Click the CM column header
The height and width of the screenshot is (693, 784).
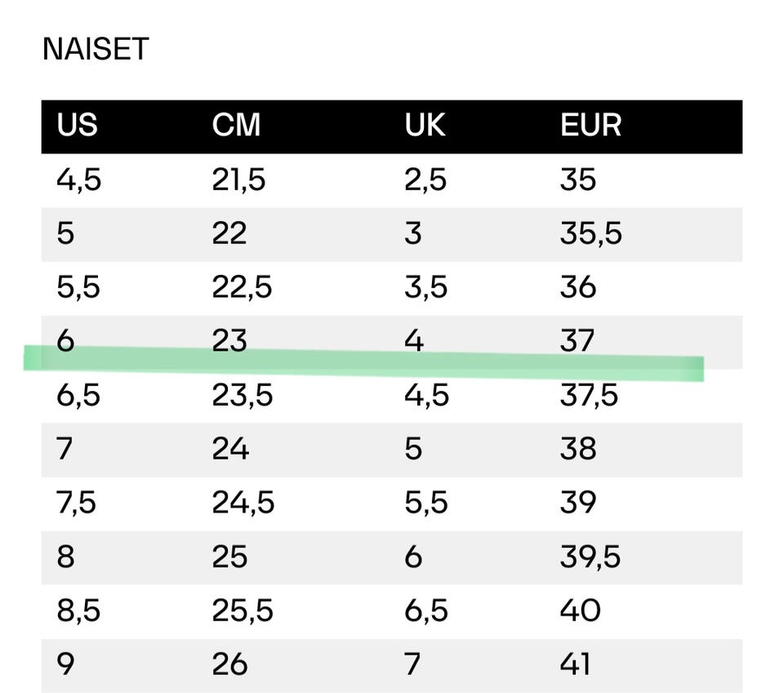(x=236, y=126)
